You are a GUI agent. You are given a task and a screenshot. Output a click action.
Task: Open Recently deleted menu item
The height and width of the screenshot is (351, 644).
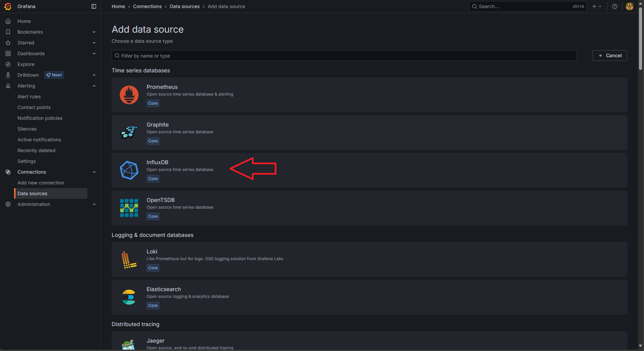coord(36,150)
